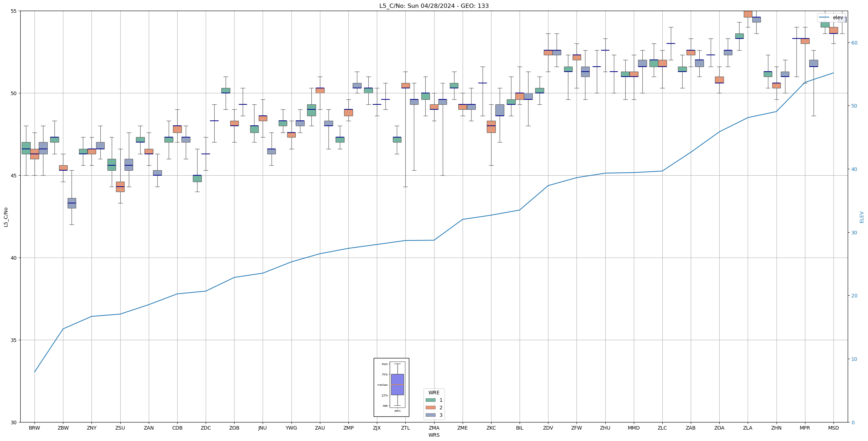The image size is (868, 441).
Task: Click the CDB x-axis label
Action: click(177, 428)
